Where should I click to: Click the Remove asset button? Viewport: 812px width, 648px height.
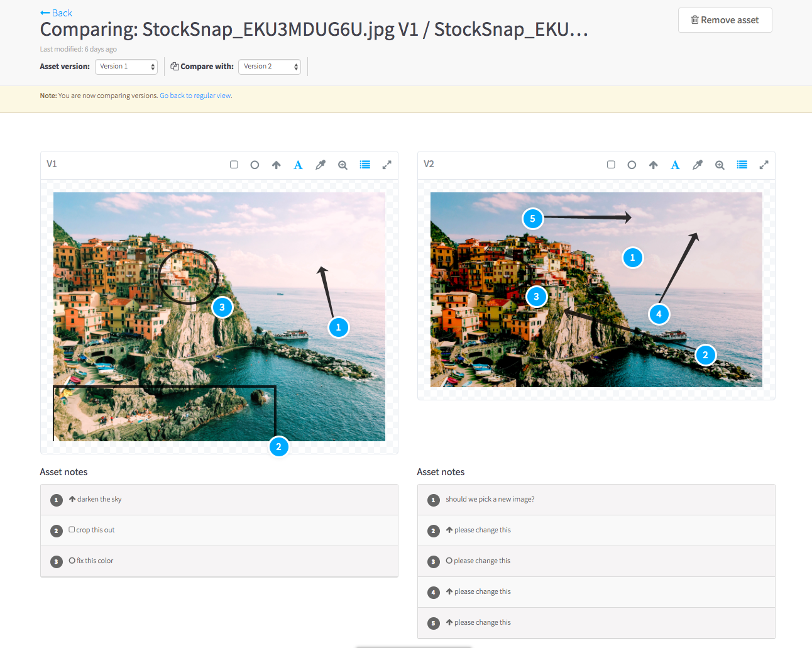(x=725, y=20)
